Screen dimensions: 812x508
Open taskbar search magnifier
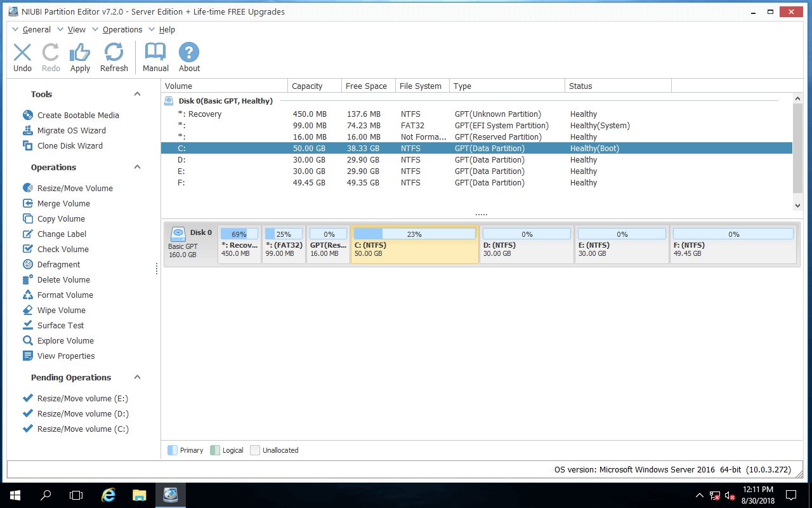click(x=46, y=495)
